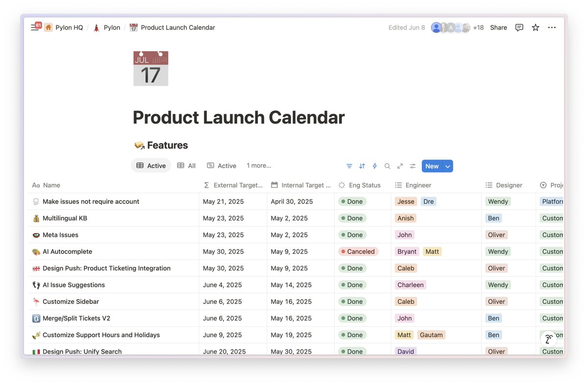The width and height of the screenshot is (588, 385).
Task: Open the view settings sliders icon
Action: pos(413,166)
